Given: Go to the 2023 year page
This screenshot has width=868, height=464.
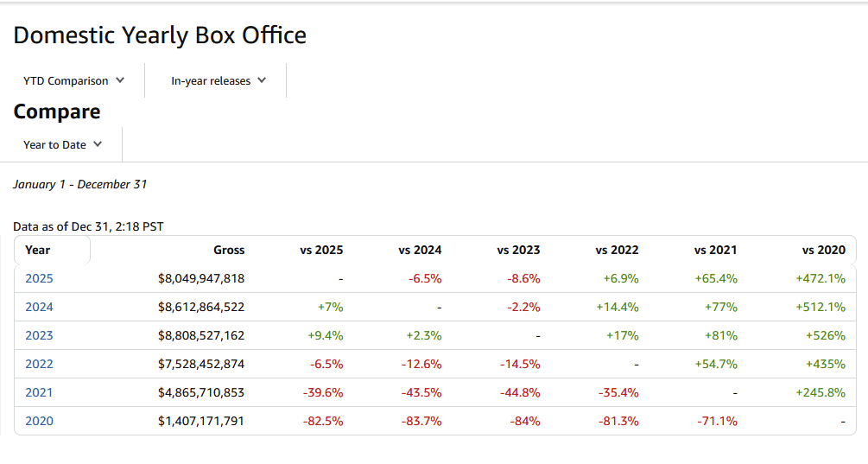Looking at the screenshot, I should pyautogui.click(x=39, y=335).
